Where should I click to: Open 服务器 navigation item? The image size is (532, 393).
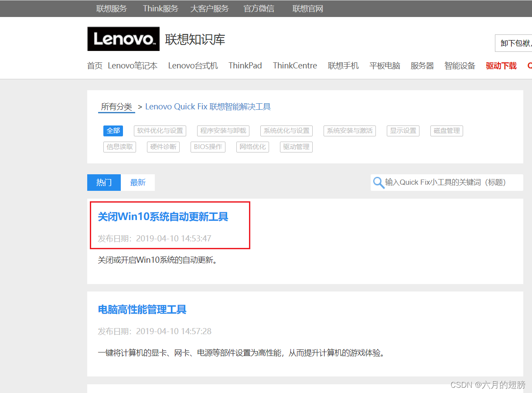422,66
